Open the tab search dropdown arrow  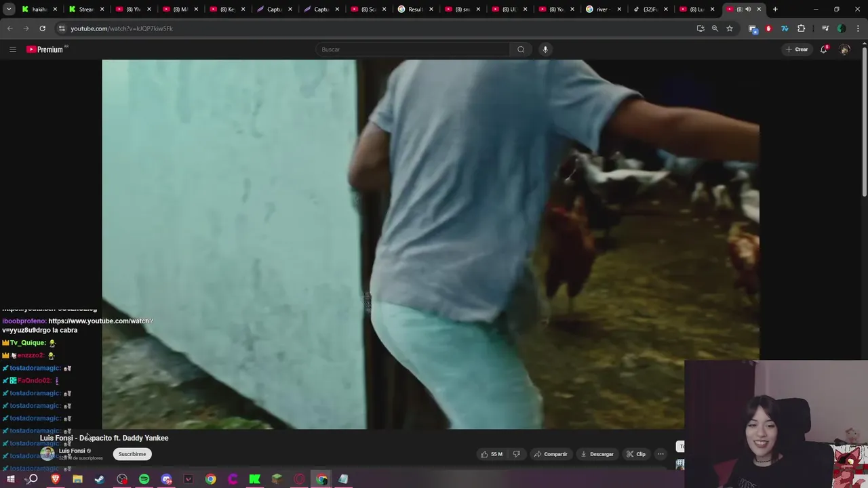pos(9,9)
